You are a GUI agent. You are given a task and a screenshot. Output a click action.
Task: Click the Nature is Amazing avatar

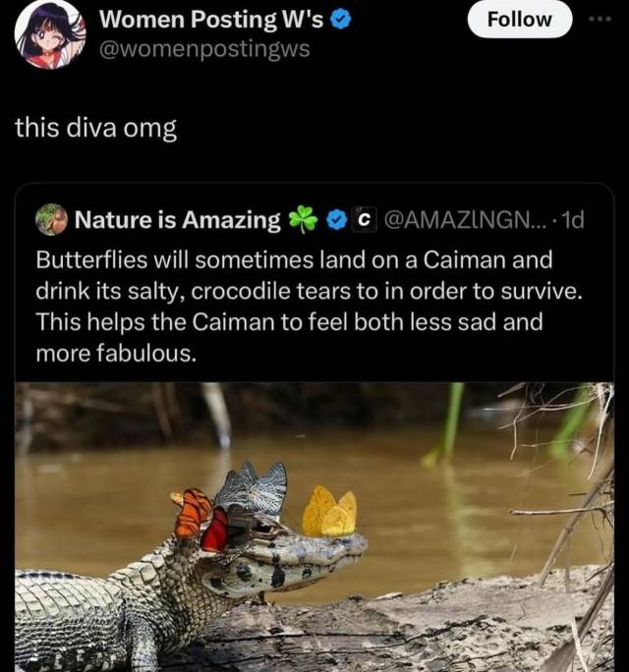tap(51, 219)
